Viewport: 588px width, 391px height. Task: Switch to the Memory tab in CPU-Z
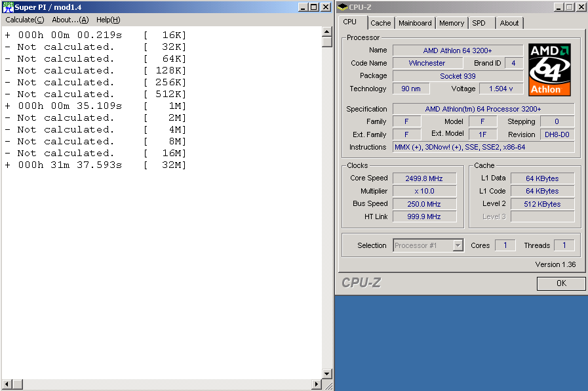[452, 23]
